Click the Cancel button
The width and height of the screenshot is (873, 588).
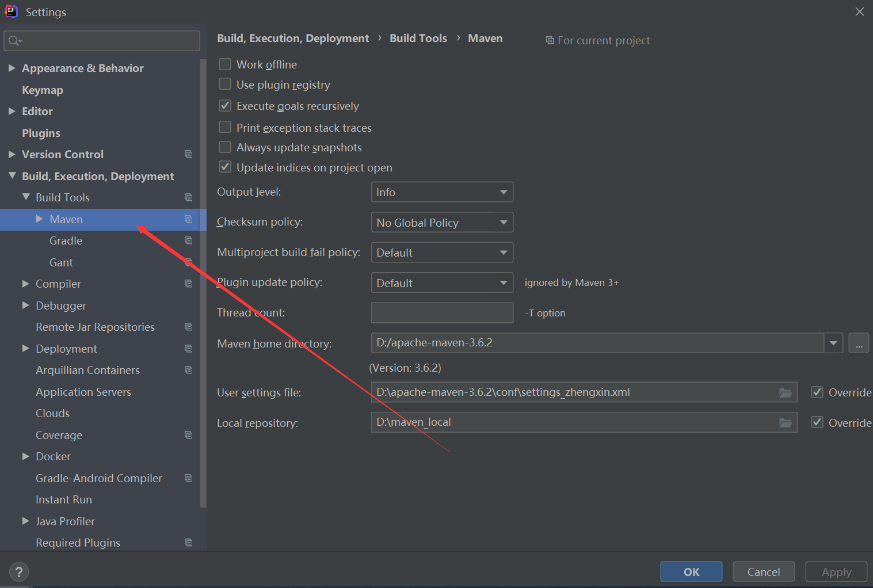(764, 572)
